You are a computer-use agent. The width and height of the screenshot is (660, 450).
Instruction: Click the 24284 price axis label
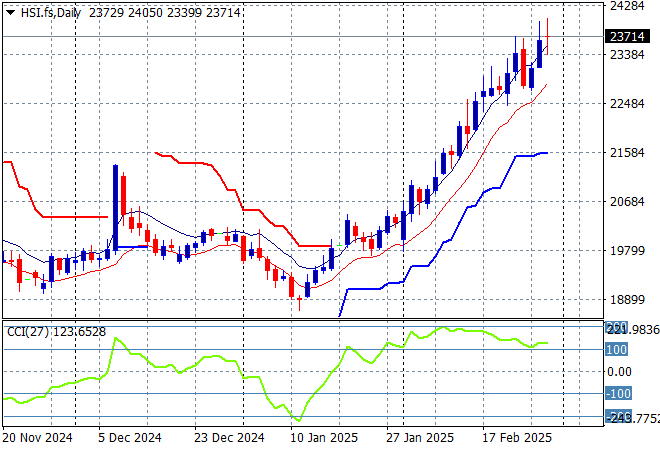[626, 6]
